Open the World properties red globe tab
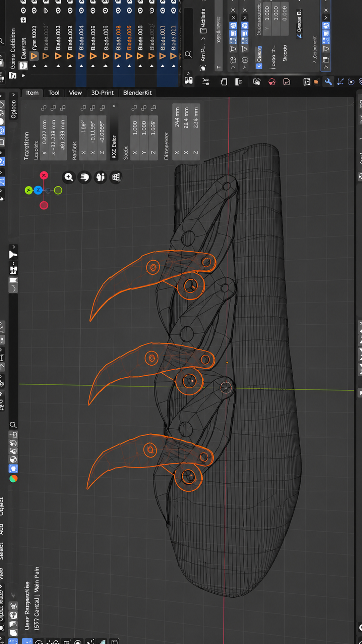 pyautogui.click(x=272, y=82)
